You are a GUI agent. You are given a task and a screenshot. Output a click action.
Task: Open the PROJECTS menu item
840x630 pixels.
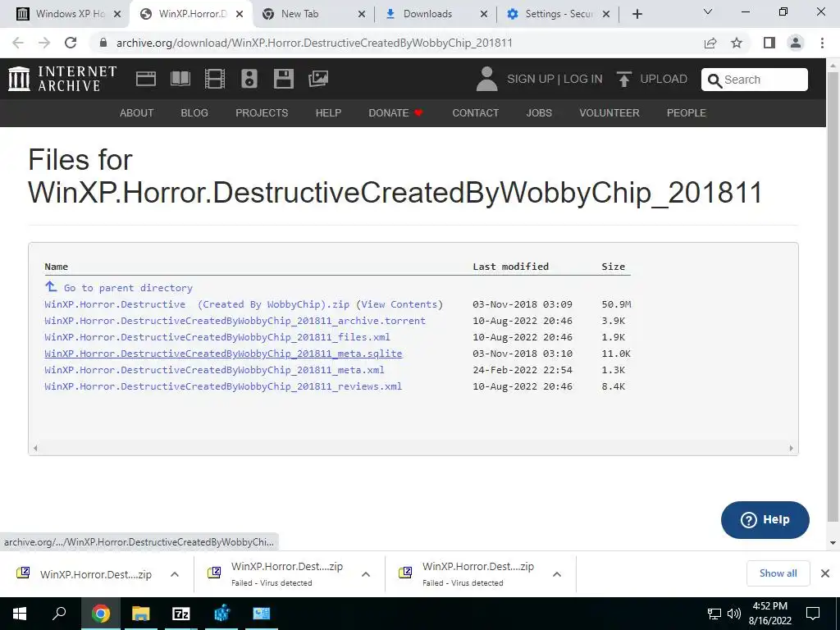(262, 113)
